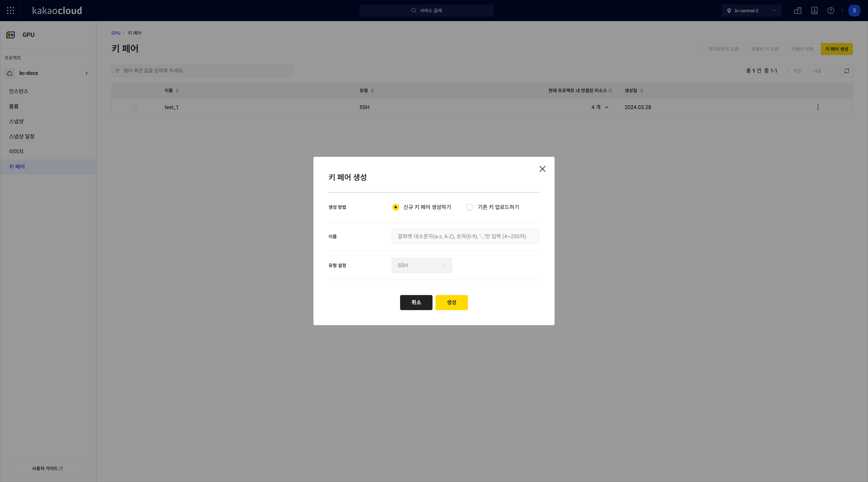Open the organization building icon
This screenshot has height=482, width=868.
pyautogui.click(x=798, y=10)
